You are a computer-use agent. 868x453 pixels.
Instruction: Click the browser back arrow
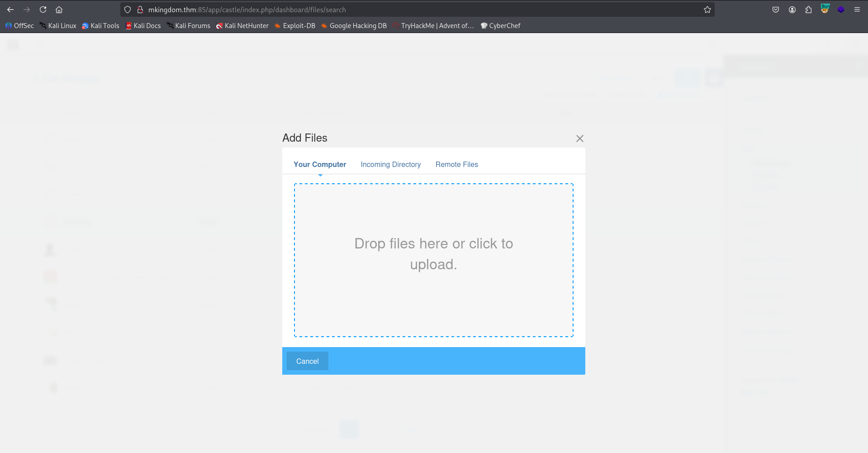tap(10, 10)
